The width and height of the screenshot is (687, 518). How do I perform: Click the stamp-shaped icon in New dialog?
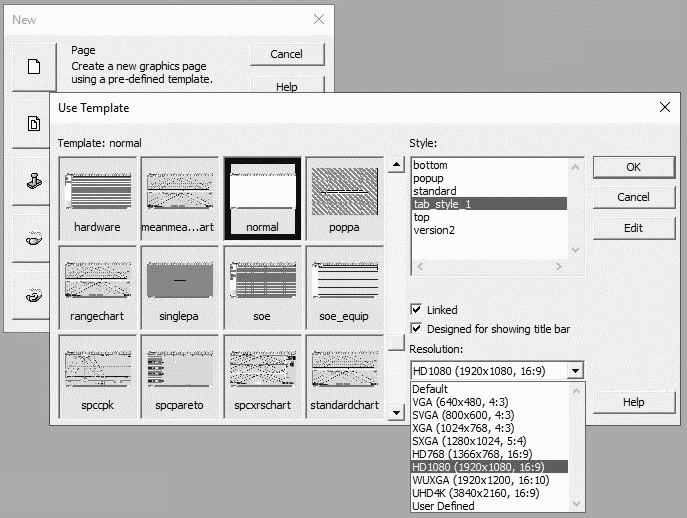point(32,181)
